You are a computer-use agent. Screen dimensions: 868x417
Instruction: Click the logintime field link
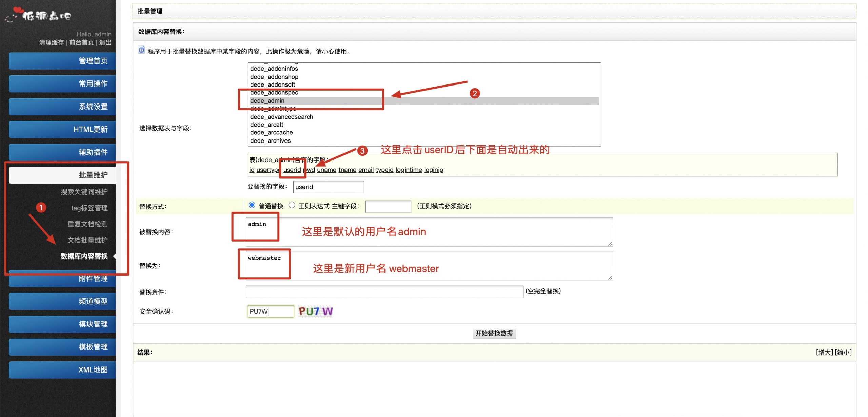pos(409,170)
